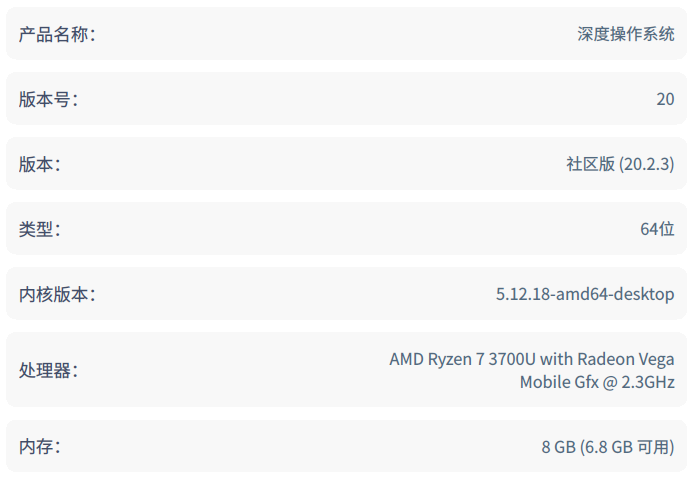The image size is (693, 495).
Task: Click the 产品名称 label
Action: [56, 35]
